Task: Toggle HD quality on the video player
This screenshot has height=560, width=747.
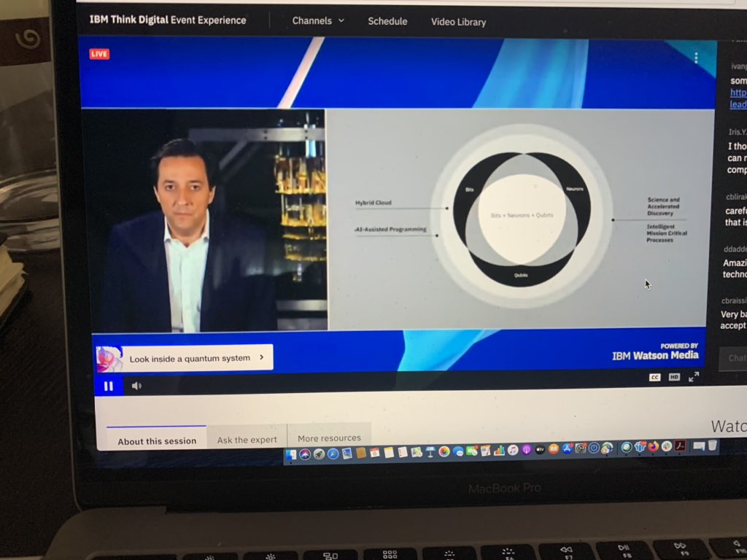Action: point(674,377)
